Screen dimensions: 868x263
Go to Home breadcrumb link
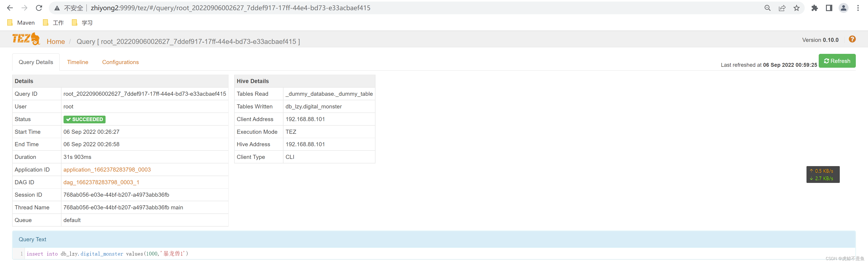(x=56, y=41)
